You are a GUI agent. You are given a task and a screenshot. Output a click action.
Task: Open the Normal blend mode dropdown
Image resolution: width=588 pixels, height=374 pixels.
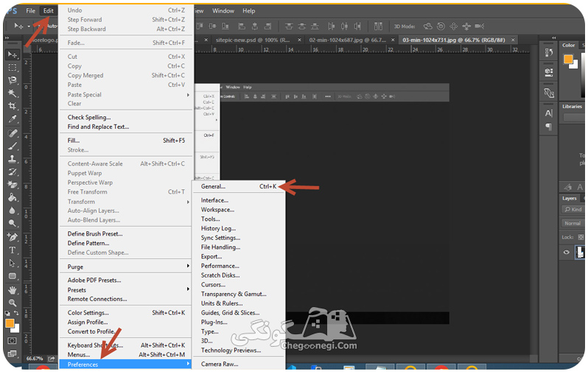click(573, 223)
